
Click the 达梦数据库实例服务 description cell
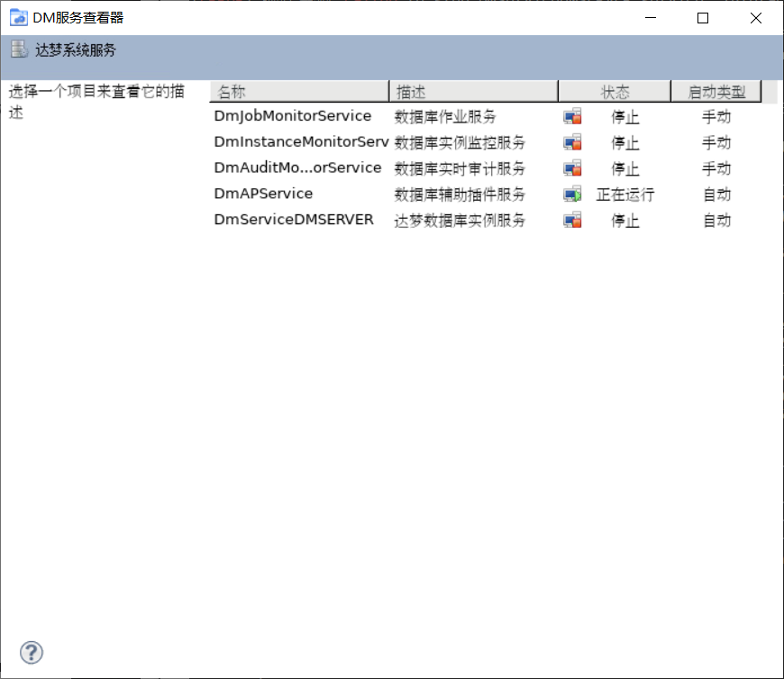[460, 221]
